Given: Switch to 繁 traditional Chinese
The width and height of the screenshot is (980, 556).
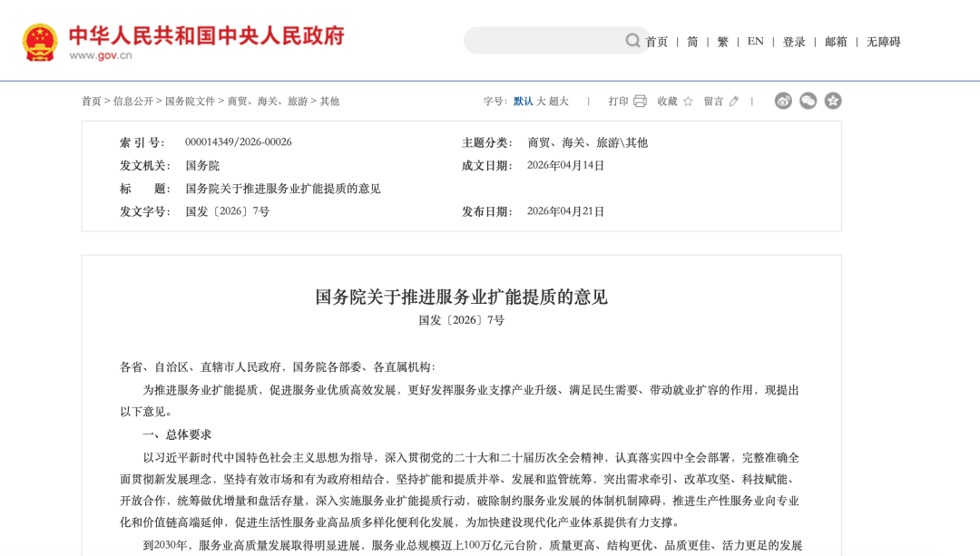Looking at the screenshot, I should (x=723, y=42).
